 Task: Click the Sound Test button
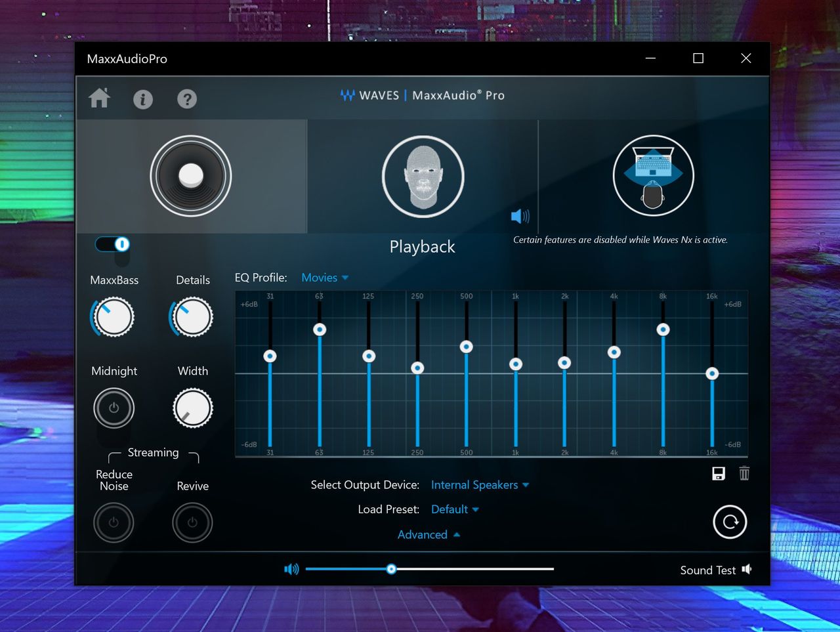point(715,570)
